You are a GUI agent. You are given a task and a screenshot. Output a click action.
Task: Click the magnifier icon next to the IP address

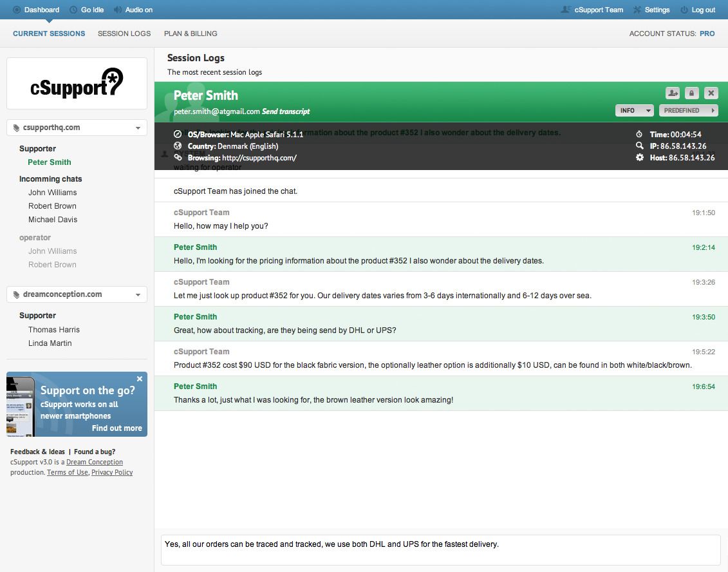click(638, 146)
